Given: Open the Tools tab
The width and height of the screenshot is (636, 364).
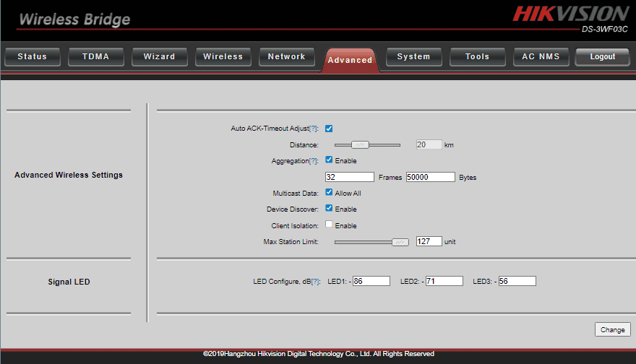Looking at the screenshot, I should pyautogui.click(x=477, y=56).
